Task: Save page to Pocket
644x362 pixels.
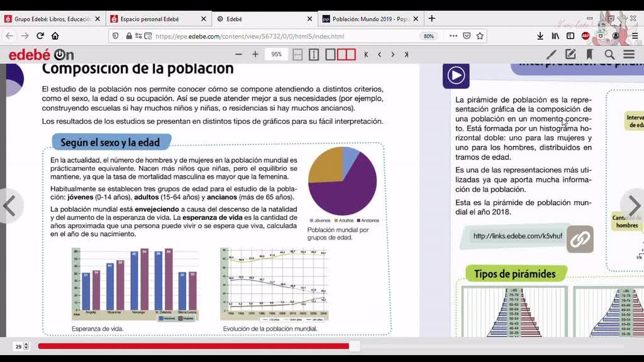Action: coord(467,36)
